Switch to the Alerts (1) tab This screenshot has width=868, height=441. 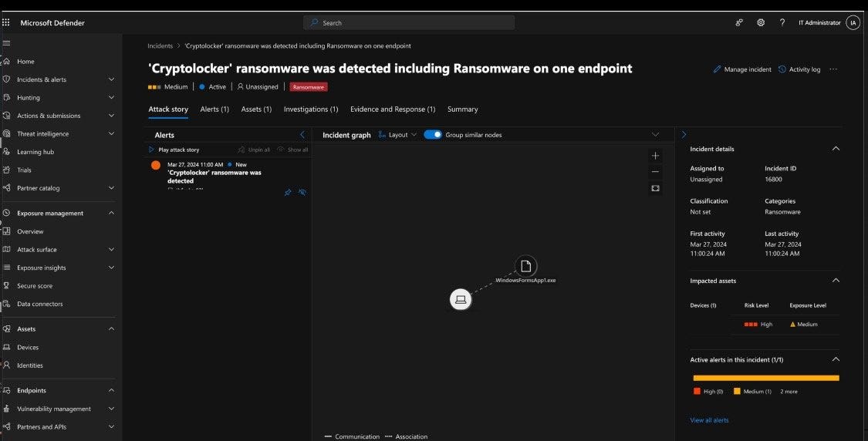[x=214, y=109]
